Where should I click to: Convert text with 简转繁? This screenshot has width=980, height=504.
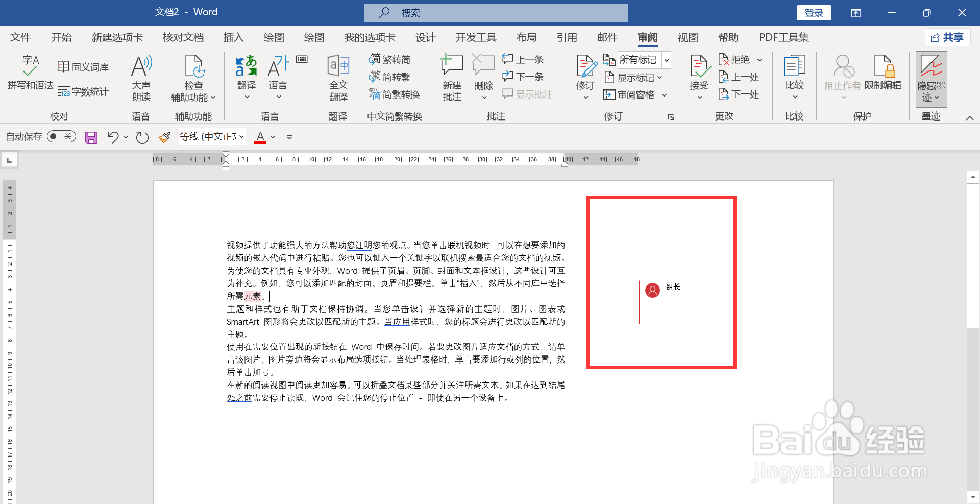coord(390,77)
